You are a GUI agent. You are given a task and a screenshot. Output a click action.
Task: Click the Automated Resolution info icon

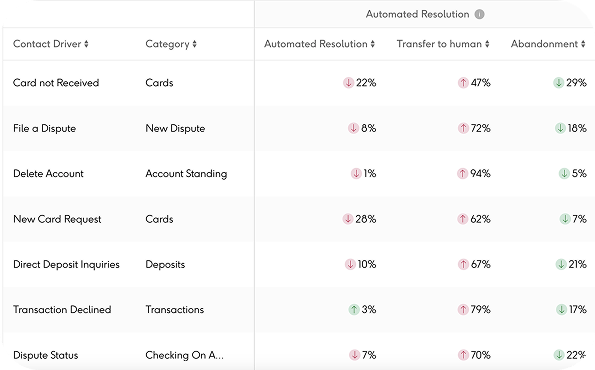480,14
